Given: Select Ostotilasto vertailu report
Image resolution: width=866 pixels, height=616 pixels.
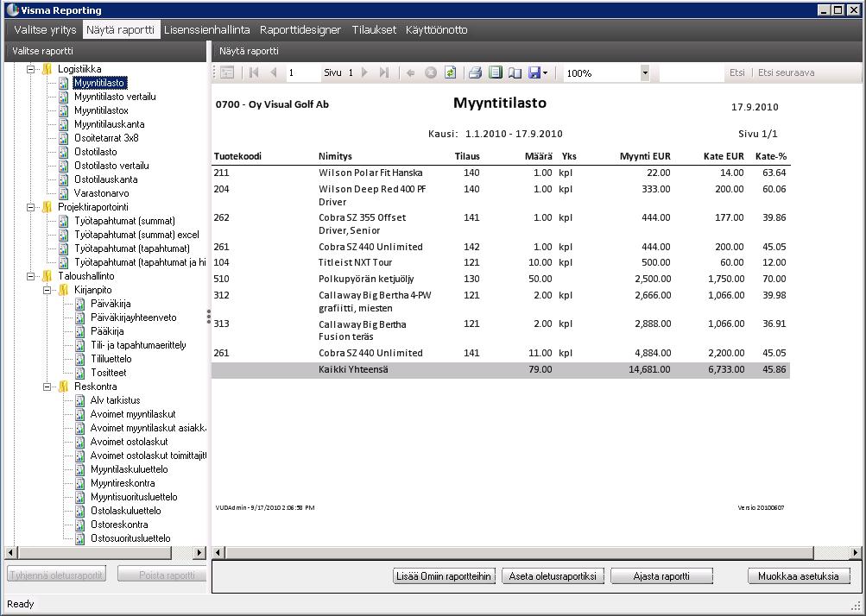Looking at the screenshot, I should point(111,166).
